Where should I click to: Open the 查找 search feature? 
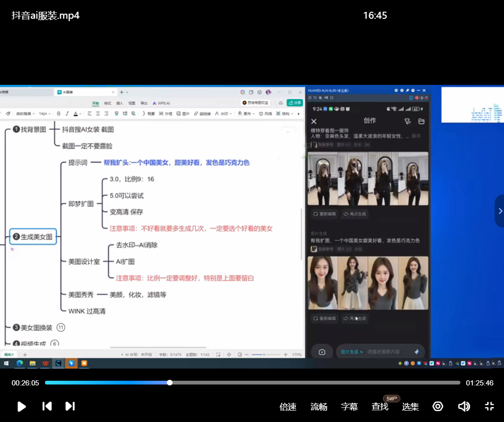(x=380, y=407)
